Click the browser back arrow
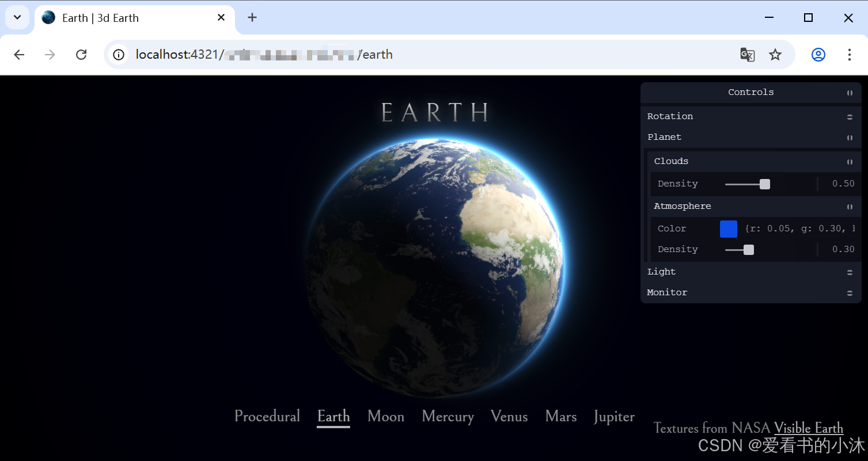Screen dimensions: 868x461 tap(19, 55)
